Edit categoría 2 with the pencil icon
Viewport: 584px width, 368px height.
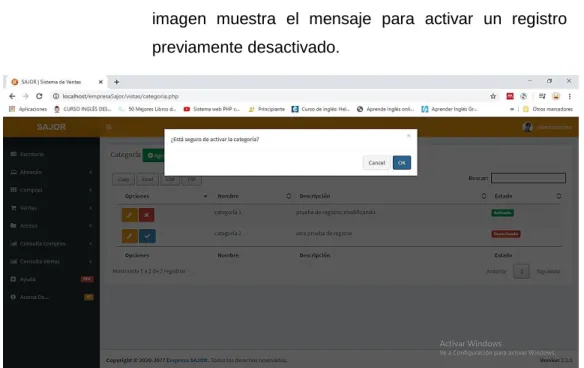tap(130, 236)
